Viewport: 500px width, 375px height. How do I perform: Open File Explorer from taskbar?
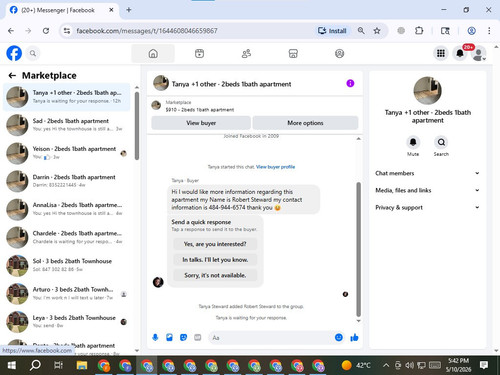pos(82,365)
